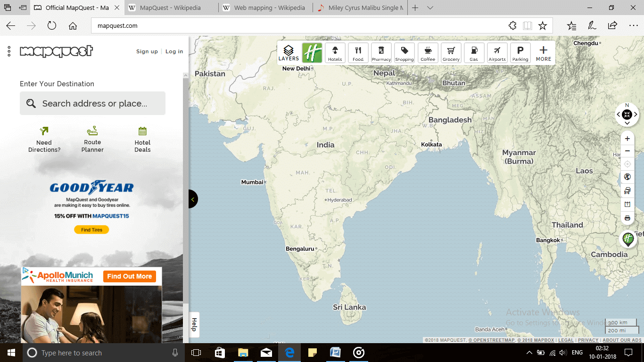Image resolution: width=644 pixels, height=362 pixels.
Task: Show Shopping locations on the map
Action: (x=404, y=53)
